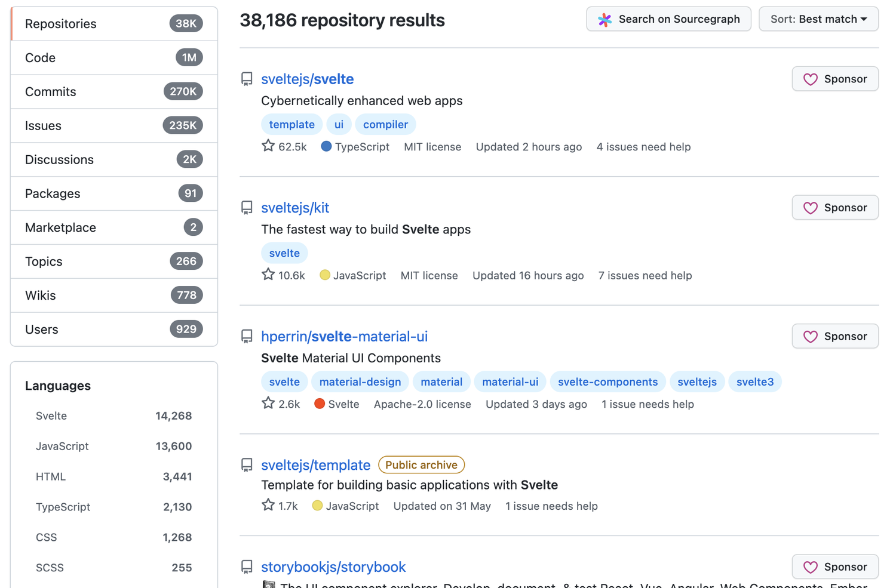
Task: Click star icon beside 2.6k count
Action: point(268,404)
